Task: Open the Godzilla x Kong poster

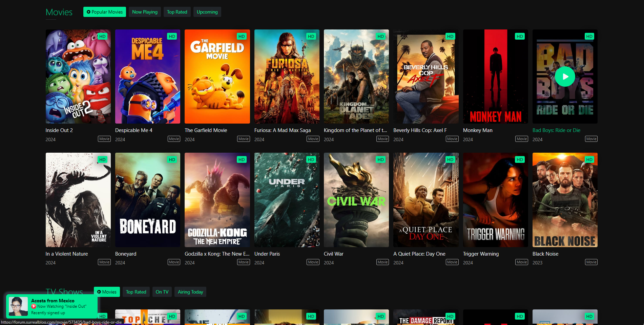Action: pos(217,200)
